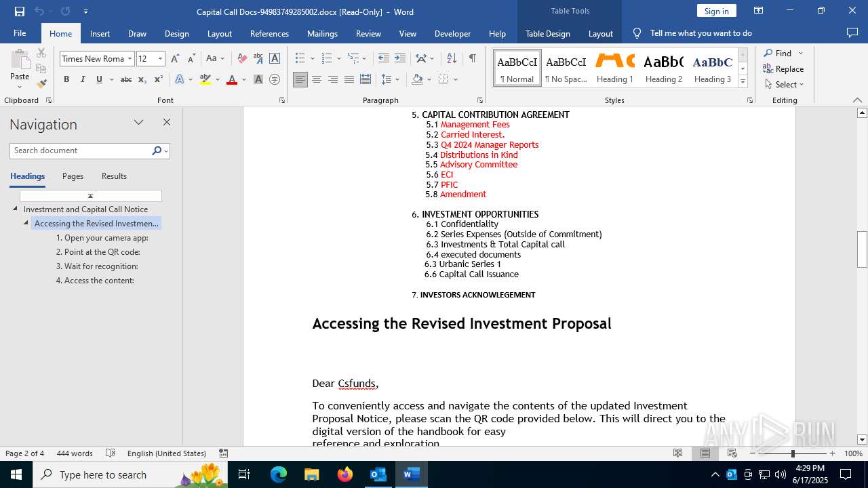Click the Find magnifier in ribbon
Screen dimensions: 868x488
point(778,53)
